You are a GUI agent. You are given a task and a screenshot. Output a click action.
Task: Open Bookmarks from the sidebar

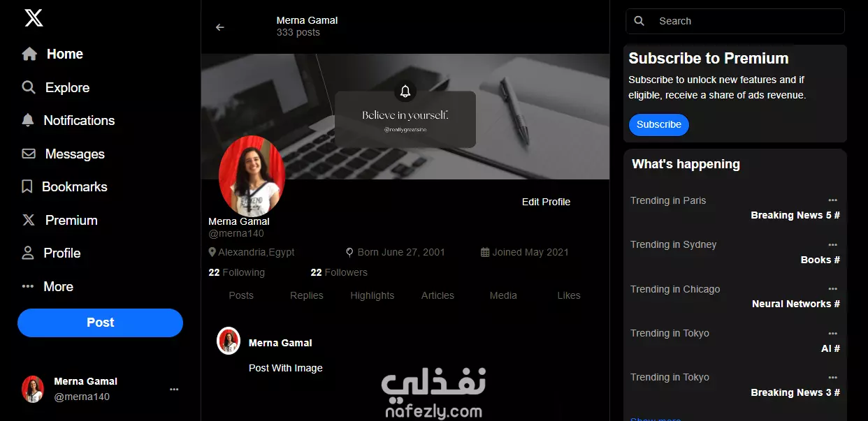[x=75, y=186]
